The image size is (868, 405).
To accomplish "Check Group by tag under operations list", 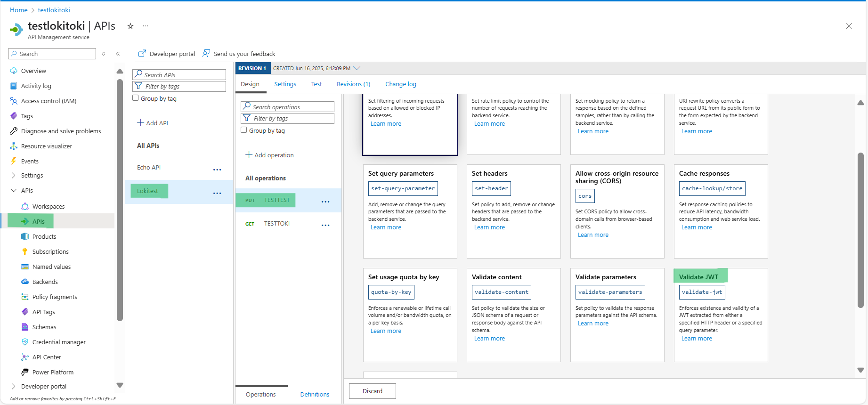I will 244,130.
